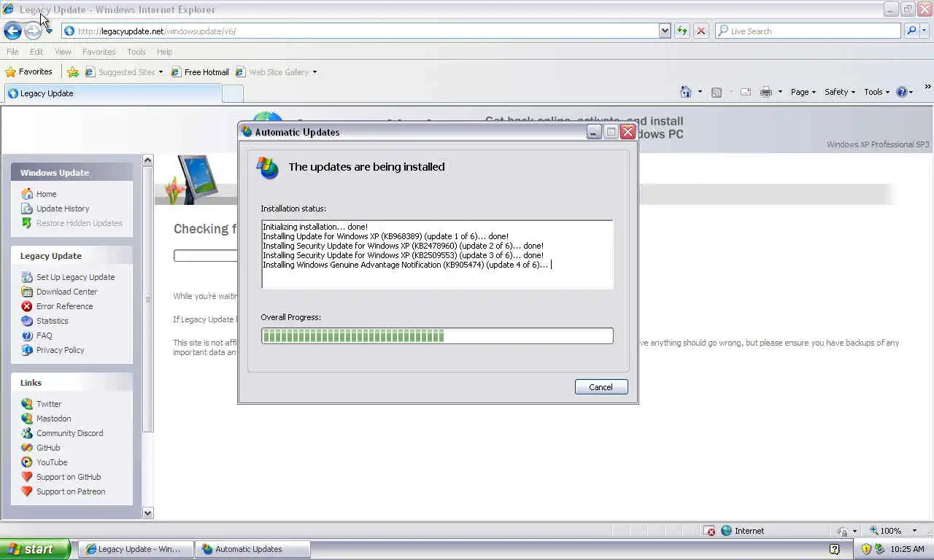
Task: Open the Free Hotmail favorites link
Action: (200, 72)
